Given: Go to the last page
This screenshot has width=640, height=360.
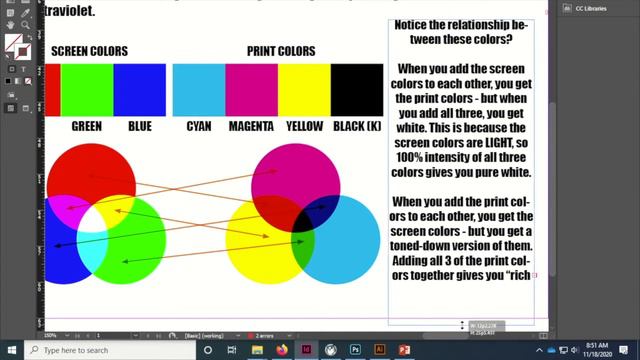Looking at the screenshot, I should coord(158,336).
